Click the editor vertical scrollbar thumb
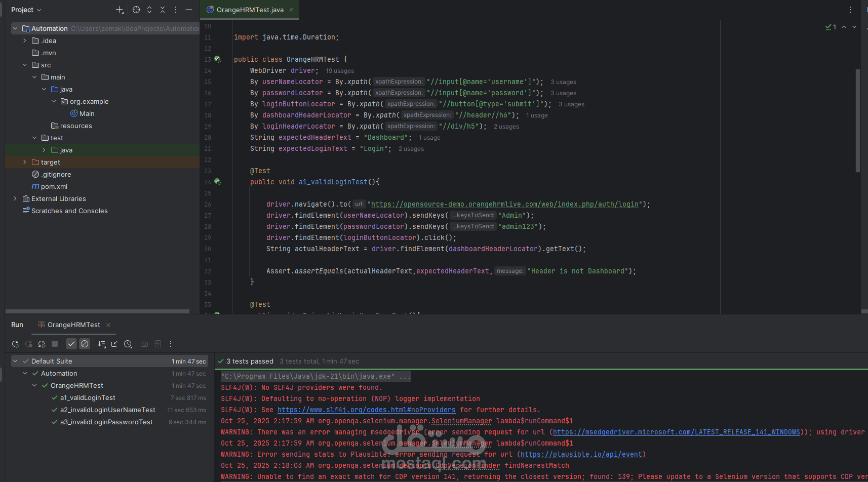 click(x=857, y=120)
